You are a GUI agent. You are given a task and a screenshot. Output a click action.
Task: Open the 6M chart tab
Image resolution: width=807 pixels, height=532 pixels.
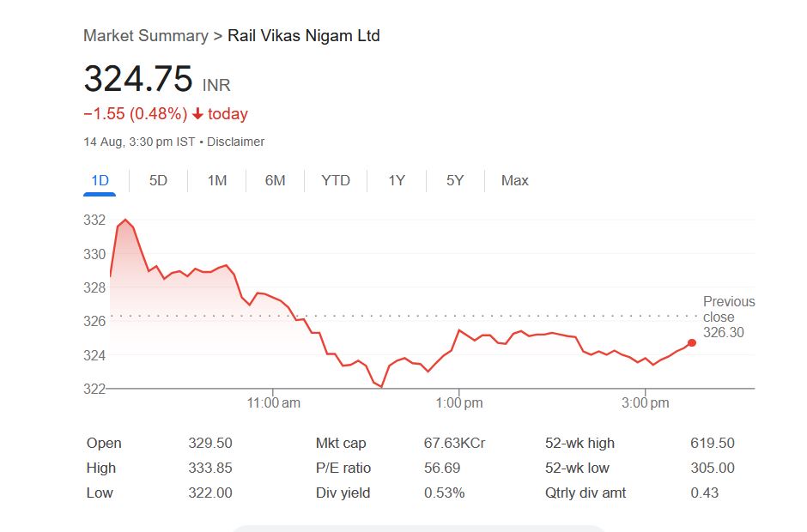click(x=275, y=181)
